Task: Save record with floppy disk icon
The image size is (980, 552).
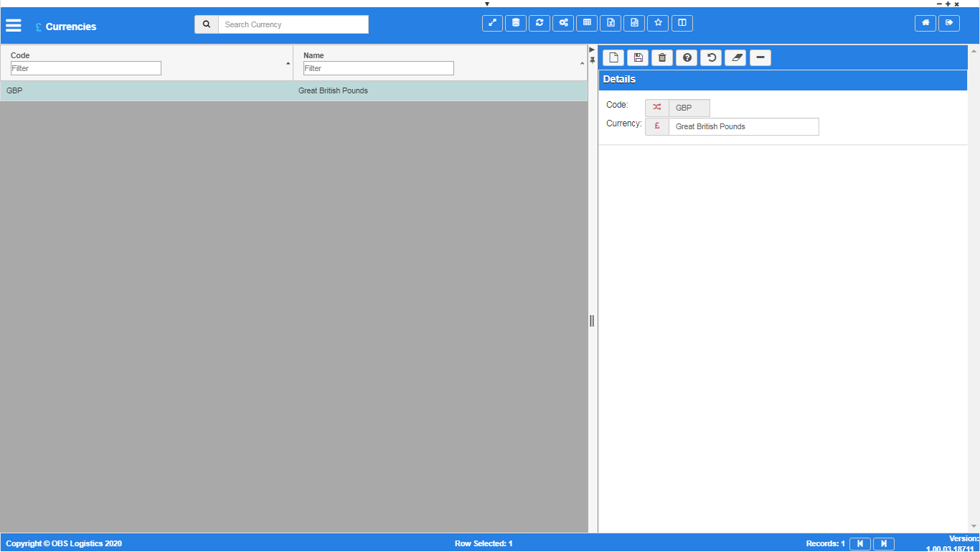Action: [638, 57]
